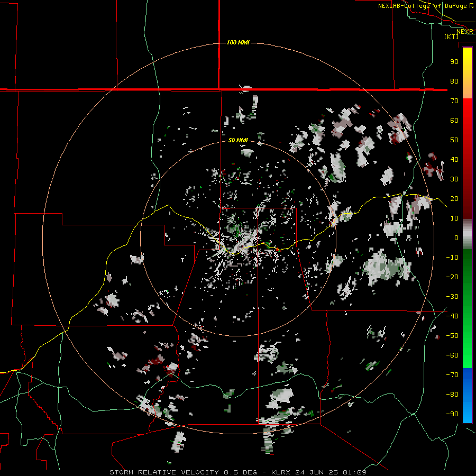Click the 60 label on the velocity scale
The width and height of the screenshot is (476, 476).
point(454,120)
